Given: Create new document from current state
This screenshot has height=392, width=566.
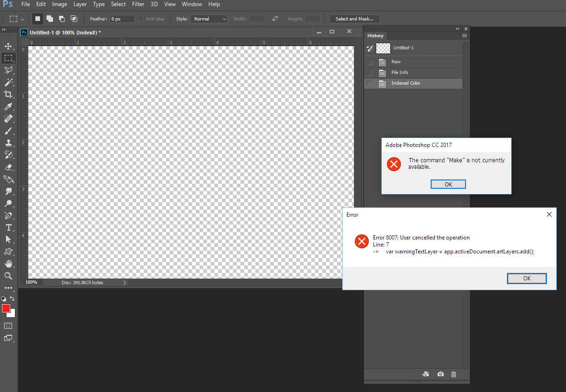Looking at the screenshot, I should 425,374.
